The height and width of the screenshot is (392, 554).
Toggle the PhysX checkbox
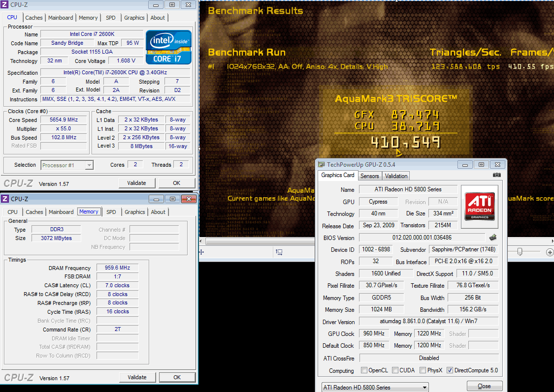tap(423, 370)
